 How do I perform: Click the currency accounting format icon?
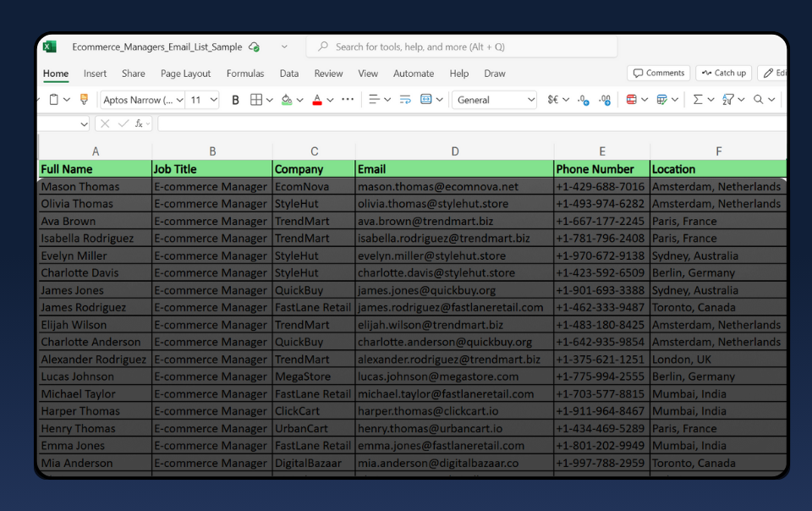553,99
